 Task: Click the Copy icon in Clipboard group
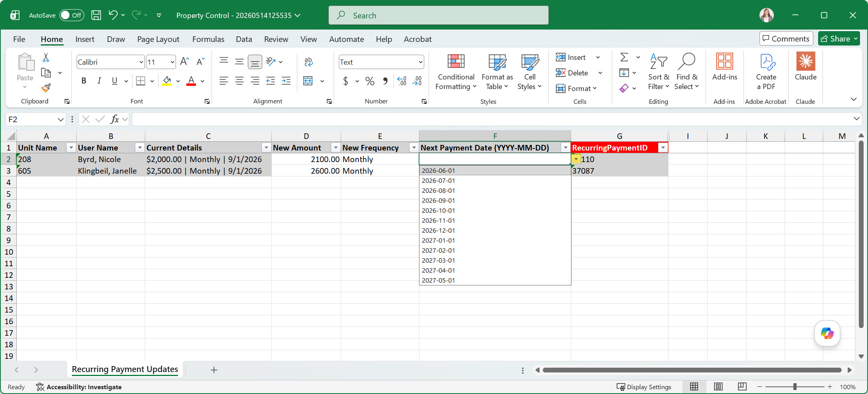click(46, 73)
